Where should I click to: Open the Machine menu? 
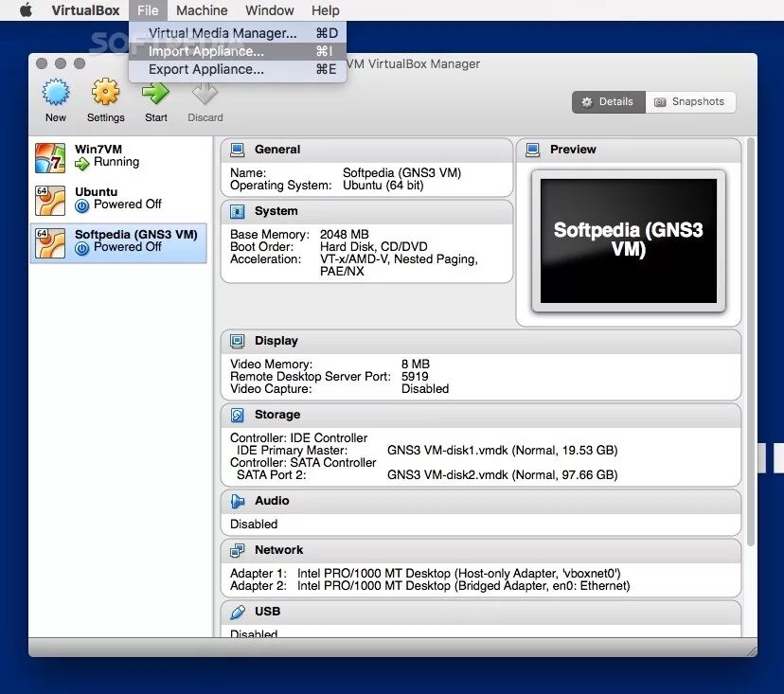coord(202,10)
